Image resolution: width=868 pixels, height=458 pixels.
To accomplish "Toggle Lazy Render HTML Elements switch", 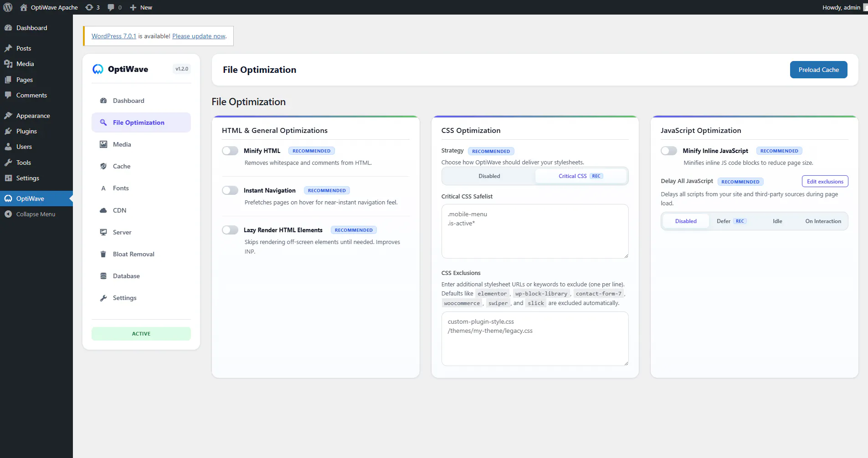I will (230, 230).
